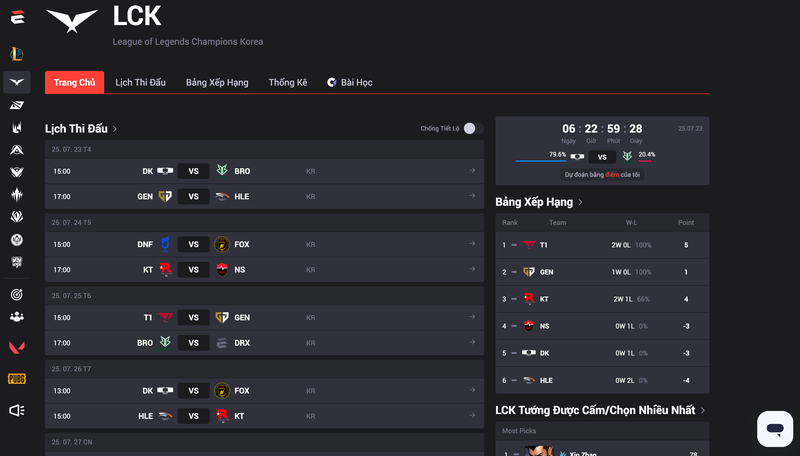Toggle the Chống Tiết Lộ spoiler switch
Viewport: 800px width, 456px height.
tap(473, 129)
